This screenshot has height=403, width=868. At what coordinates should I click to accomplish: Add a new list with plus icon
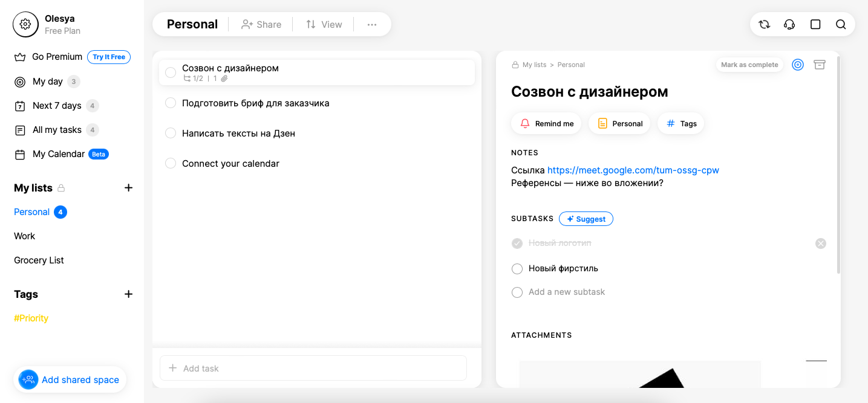(x=128, y=188)
